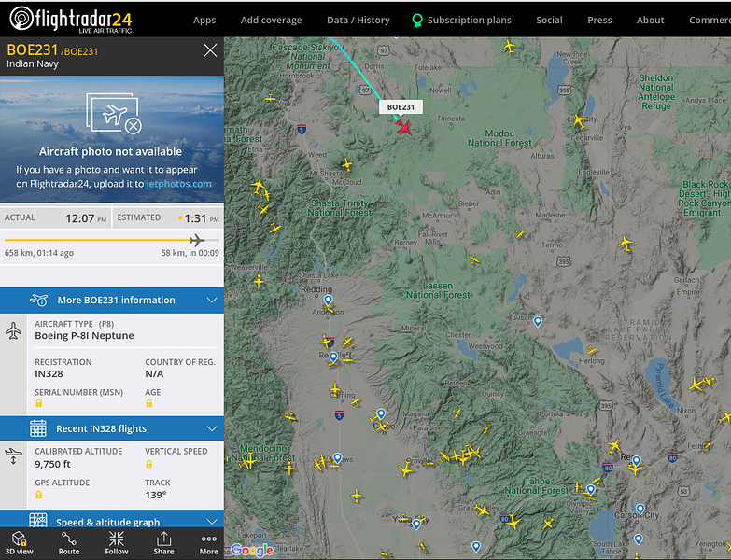This screenshot has width=731, height=560.
Task: Click the calendar icon for recent flights
Action: pyautogui.click(x=38, y=428)
